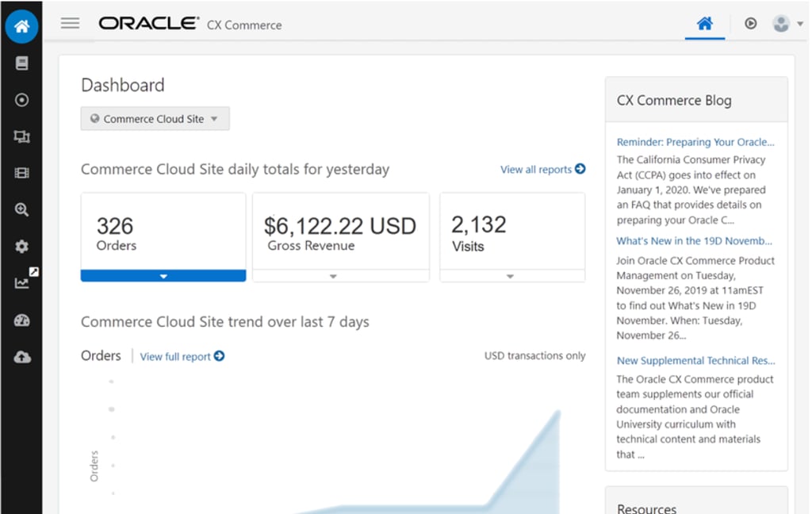The image size is (812, 514).
Task: Open the Design devices icon in sidebar
Action: pos(21,136)
